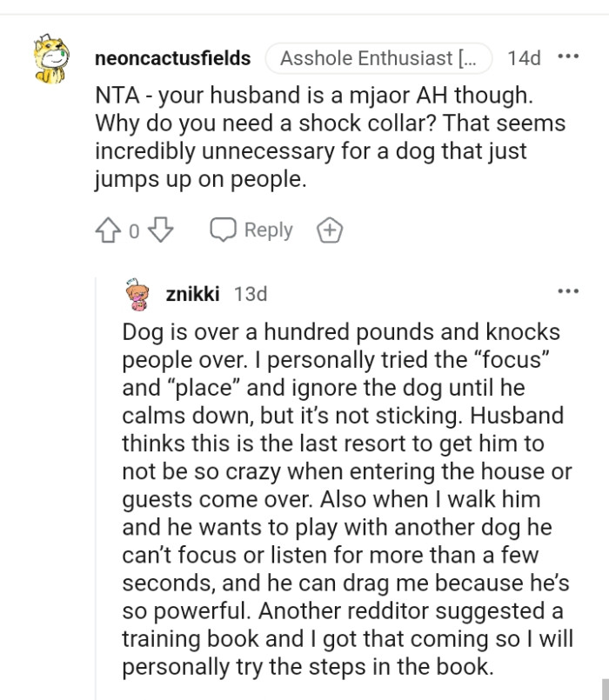Open the award menu via the plus icon
Image resolution: width=609 pixels, height=700 pixels.
point(329,230)
